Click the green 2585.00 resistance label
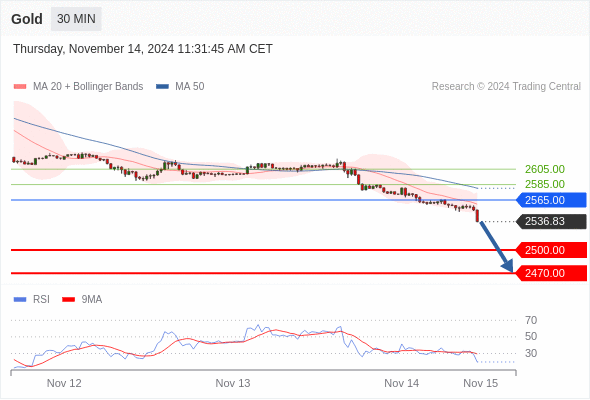590x400 pixels. [x=544, y=184]
